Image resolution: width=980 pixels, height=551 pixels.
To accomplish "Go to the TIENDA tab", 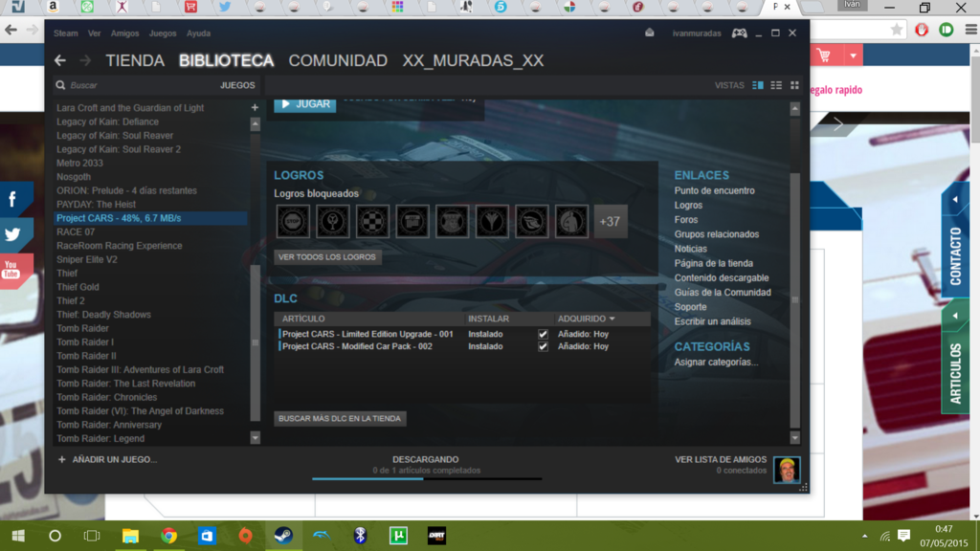I will (x=135, y=60).
